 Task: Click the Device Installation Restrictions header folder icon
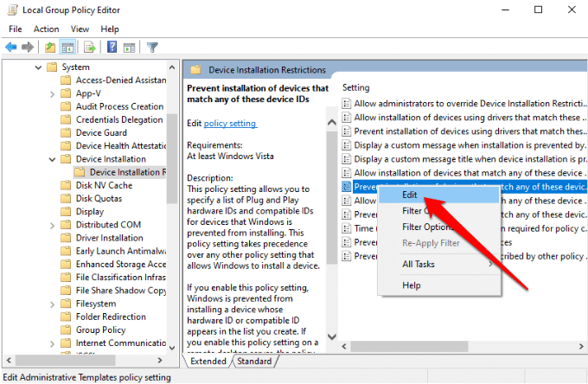(195, 70)
